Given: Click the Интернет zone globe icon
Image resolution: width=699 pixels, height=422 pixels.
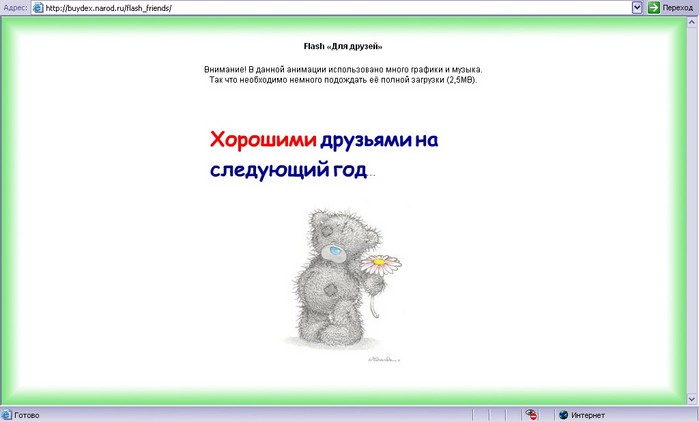Looking at the screenshot, I should [x=563, y=415].
